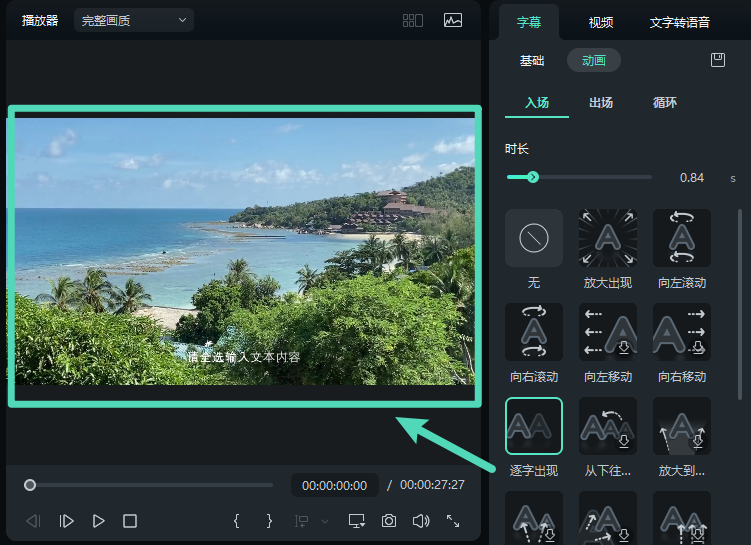Step forward one frame

66,521
